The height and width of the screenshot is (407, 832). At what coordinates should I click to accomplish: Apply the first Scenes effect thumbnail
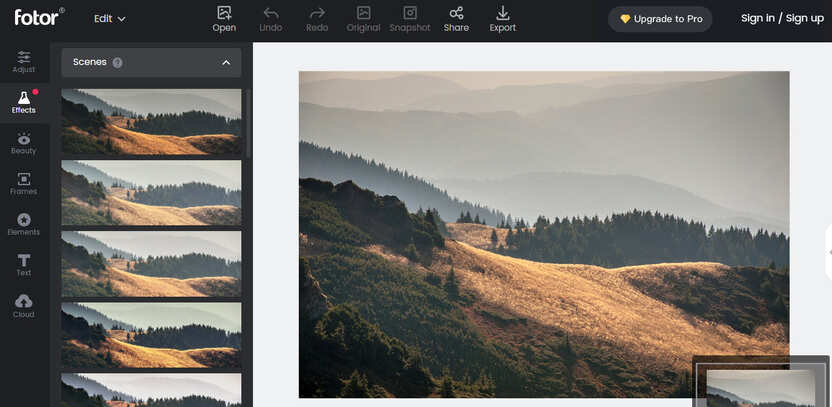click(x=151, y=122)
